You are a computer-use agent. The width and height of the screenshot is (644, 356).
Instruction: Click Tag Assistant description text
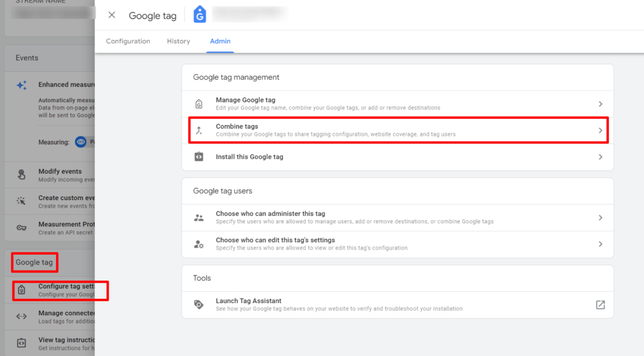click(339, 309)
